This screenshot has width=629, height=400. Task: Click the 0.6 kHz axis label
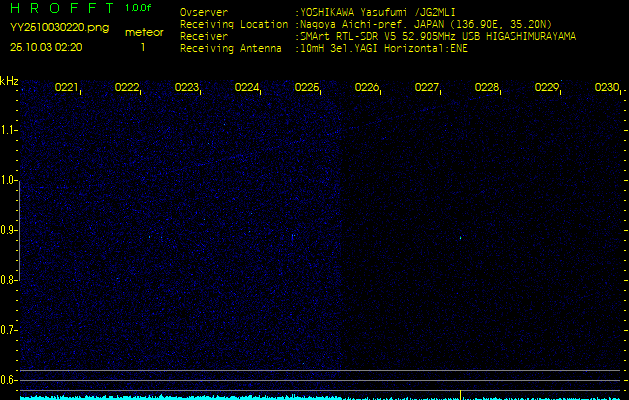tap(9, 379)
